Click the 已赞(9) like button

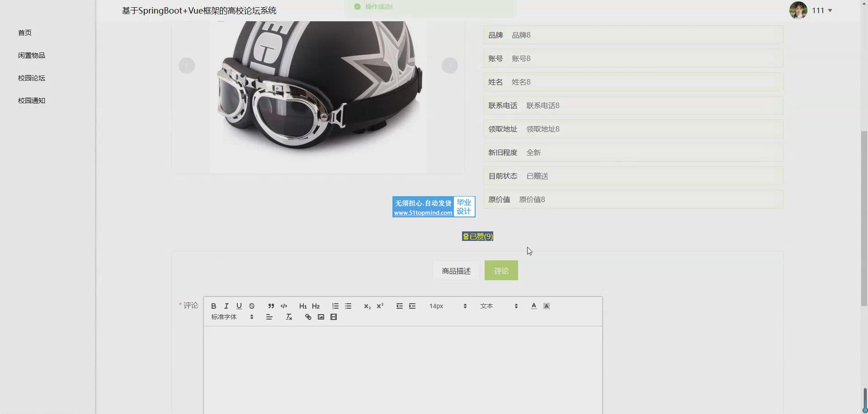(x=477, y=236)
